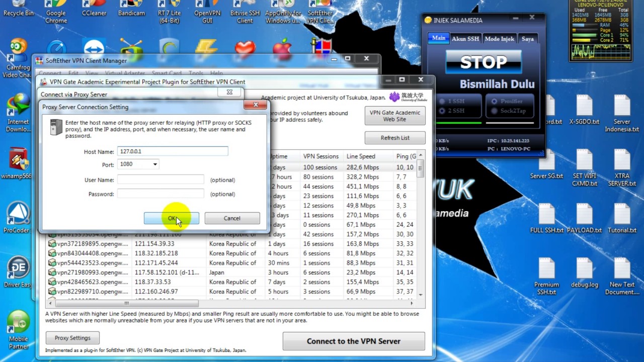Open the FULL SSH.txt file
Viewport: 644px width, 362px height.
pyautogui.click(x=546, y=218)
